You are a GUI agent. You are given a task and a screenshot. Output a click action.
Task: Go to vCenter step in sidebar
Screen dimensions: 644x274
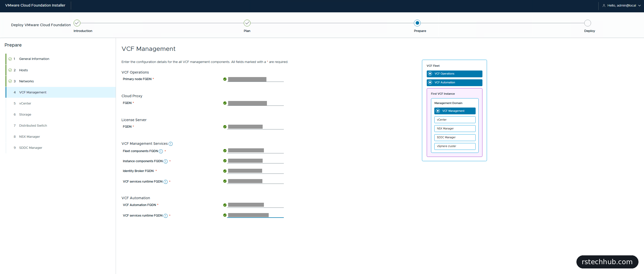pyautogui.click(x=61, y=103)
